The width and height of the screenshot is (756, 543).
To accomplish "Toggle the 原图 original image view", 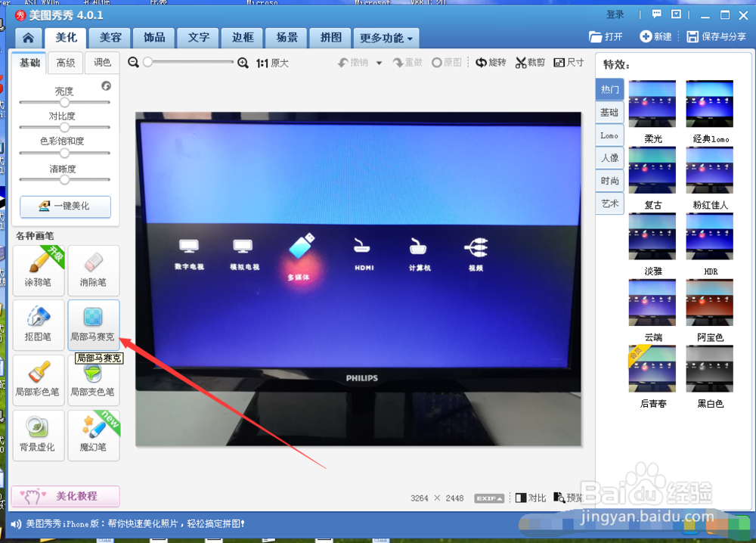I will point(447,63).
